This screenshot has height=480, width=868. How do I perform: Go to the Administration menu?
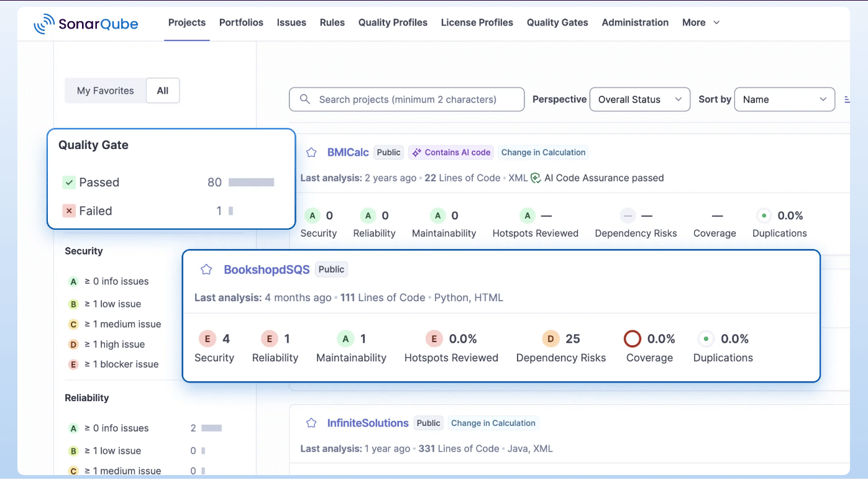635,23
